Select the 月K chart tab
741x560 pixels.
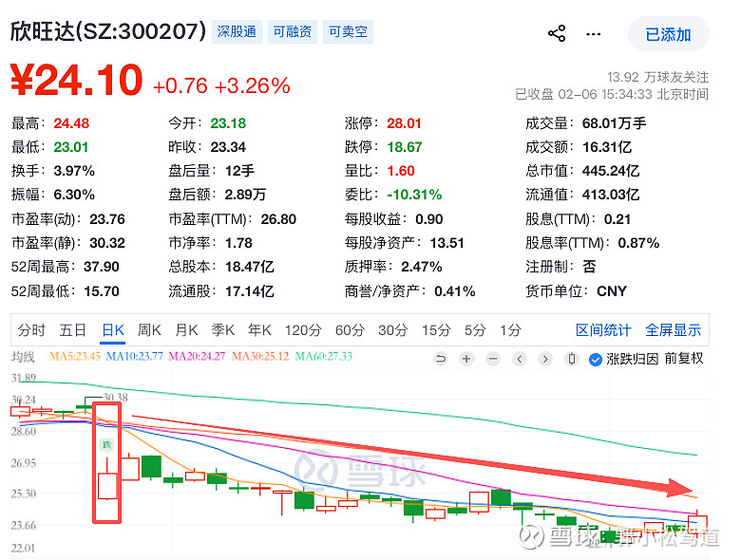186,330
